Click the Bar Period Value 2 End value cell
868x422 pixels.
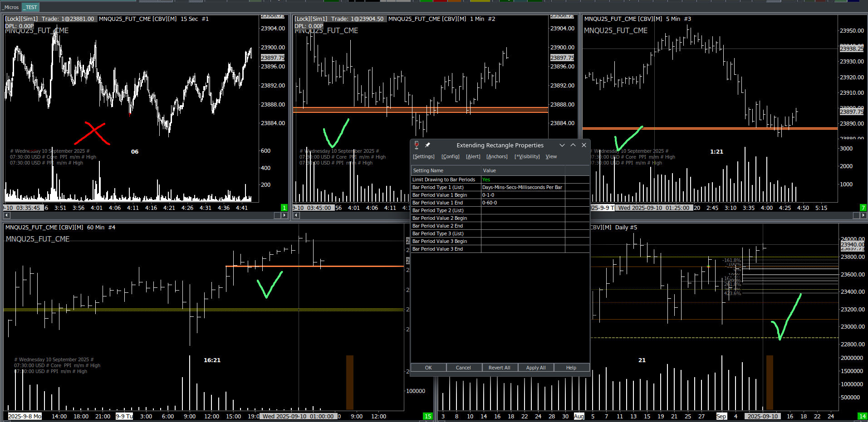(x=523, y=226)
